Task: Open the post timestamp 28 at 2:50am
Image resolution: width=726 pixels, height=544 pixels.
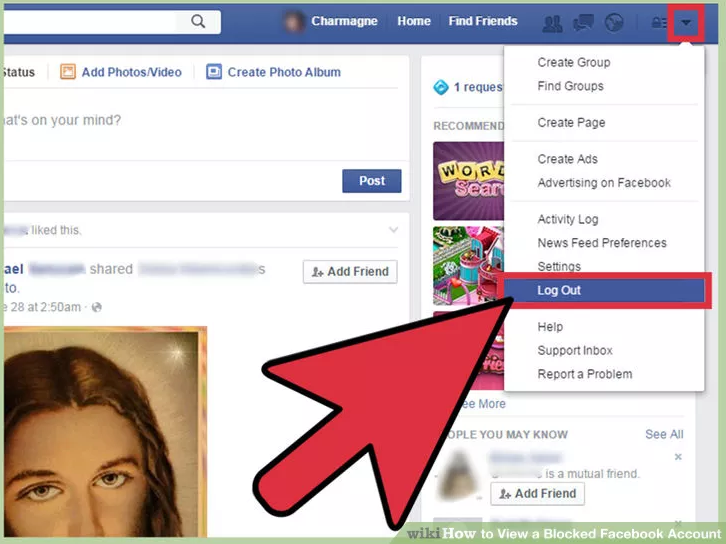Action: coord(42,307)
